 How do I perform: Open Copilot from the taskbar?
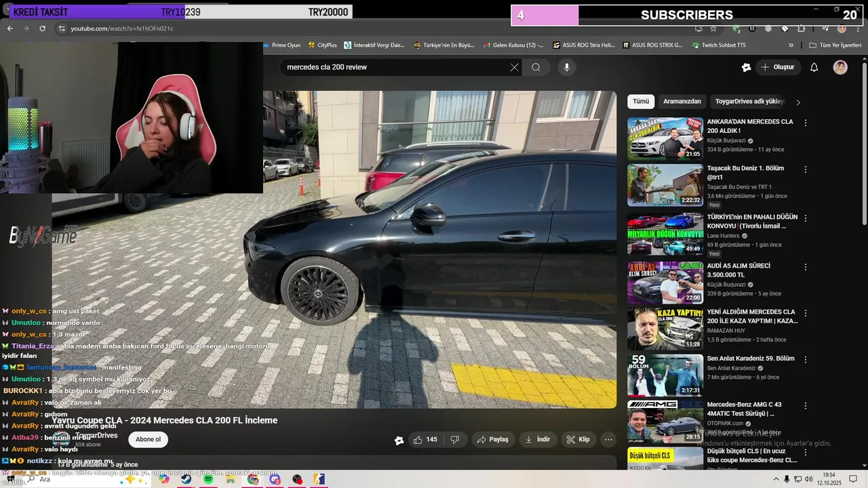pyautogui.click(x=163, y=479)
